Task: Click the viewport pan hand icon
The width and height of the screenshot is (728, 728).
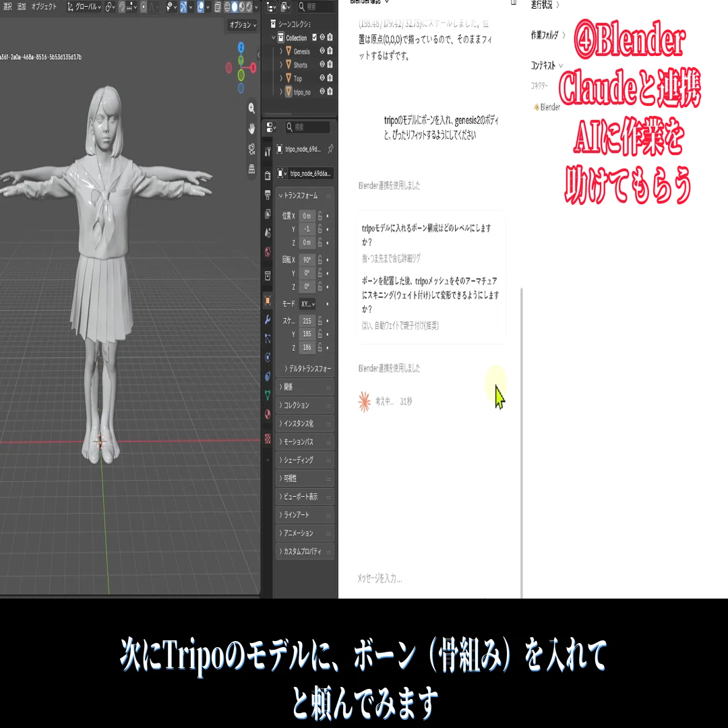Action: coord(251,129)
